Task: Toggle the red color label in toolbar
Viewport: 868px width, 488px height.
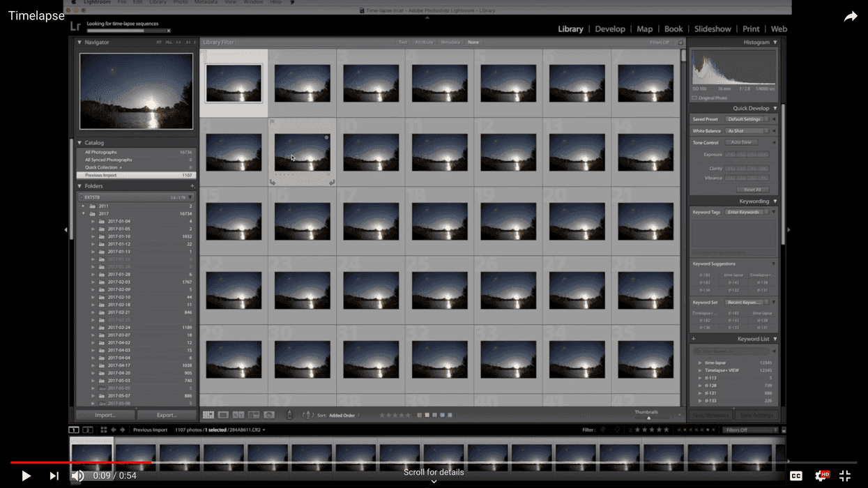Action: pyautogui.click(x=419, y=415)
